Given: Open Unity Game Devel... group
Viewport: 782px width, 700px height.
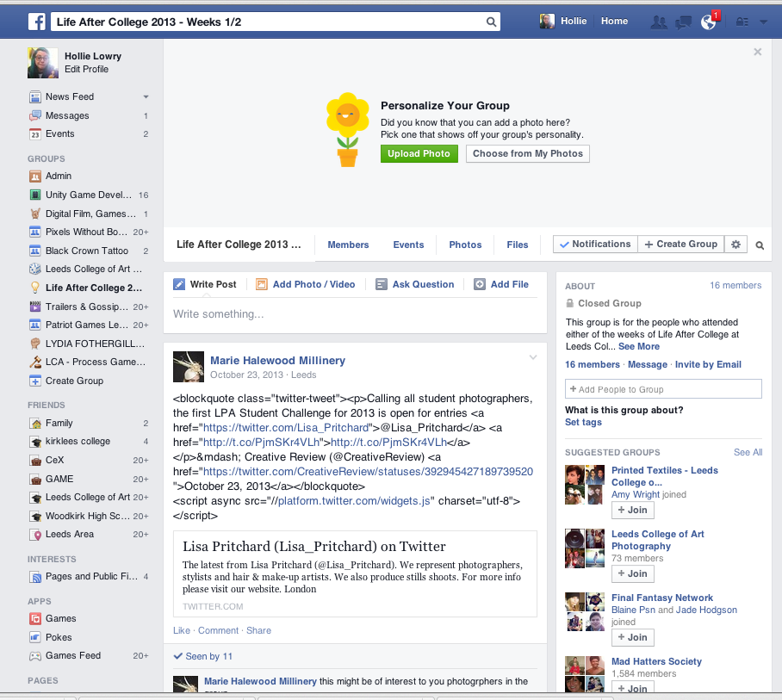Looking at the screenshot, I should click(89, 195).
